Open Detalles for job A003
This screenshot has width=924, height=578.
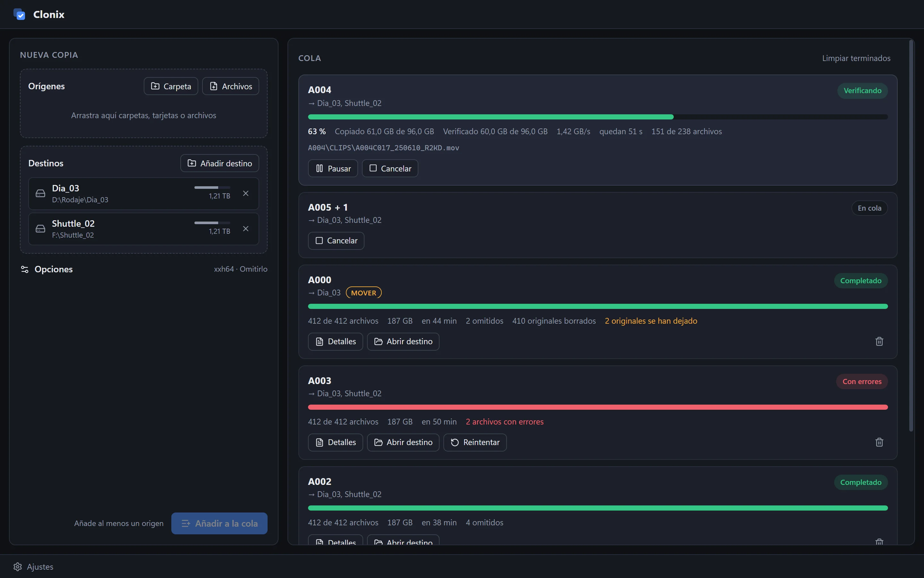(x=335, y=442)
